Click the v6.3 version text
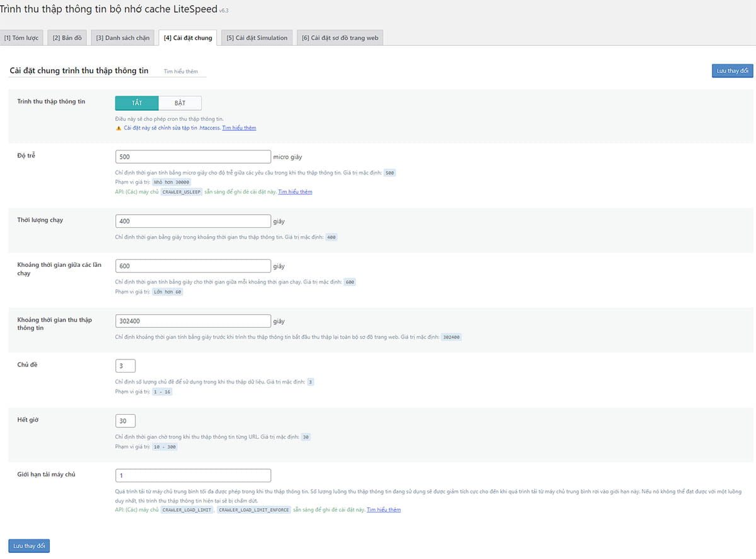756x559 pixels. click(224, 11)
